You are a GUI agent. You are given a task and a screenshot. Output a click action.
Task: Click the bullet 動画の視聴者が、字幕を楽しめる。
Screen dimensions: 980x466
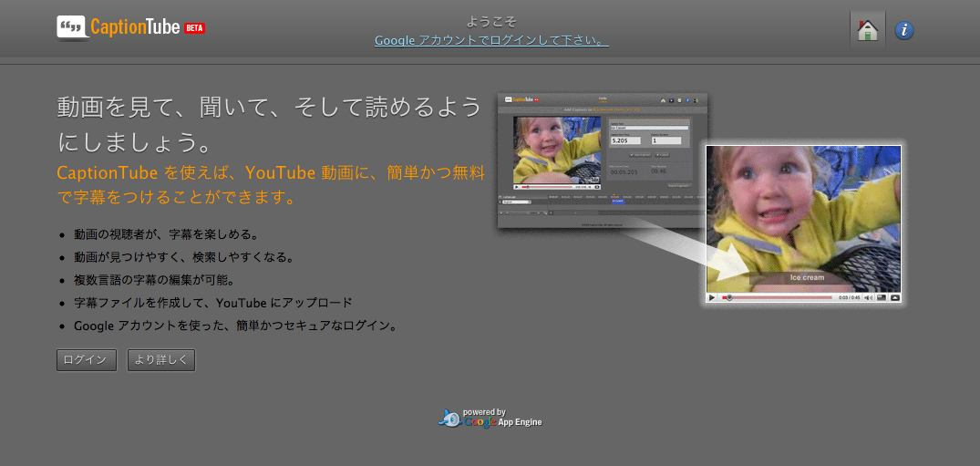point(166,235)
